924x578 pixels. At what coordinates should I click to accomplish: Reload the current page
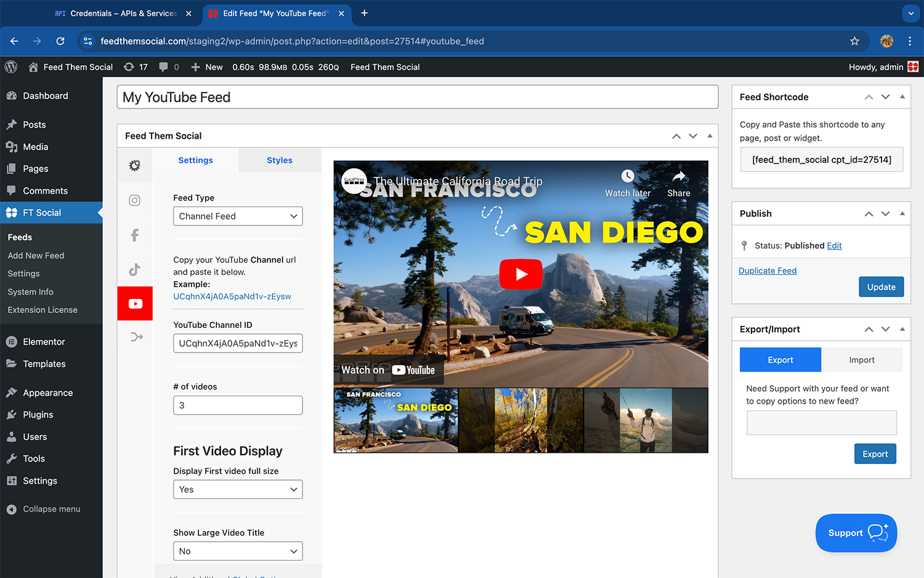click(60, 41)
